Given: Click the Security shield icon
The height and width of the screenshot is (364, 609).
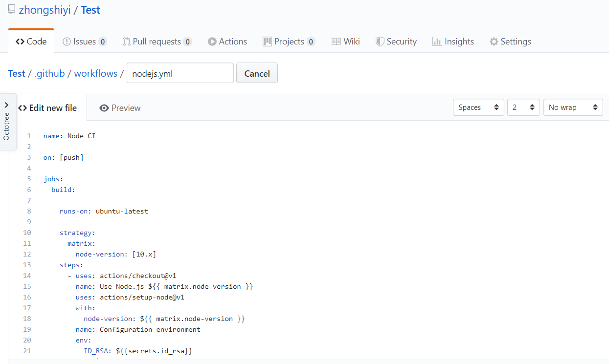Looking at the screenshot, I should click(380, 42).
